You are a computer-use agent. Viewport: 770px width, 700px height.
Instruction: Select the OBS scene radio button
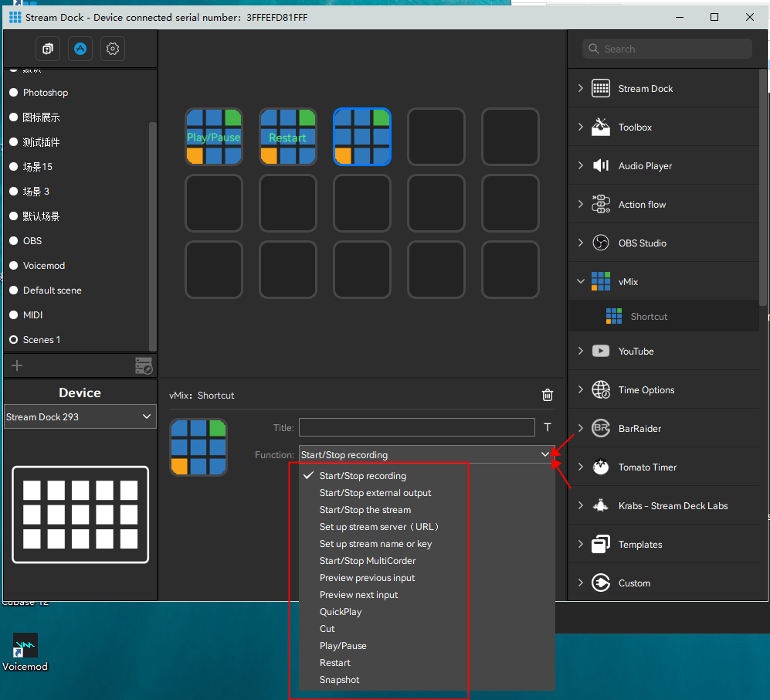(14, 241)
